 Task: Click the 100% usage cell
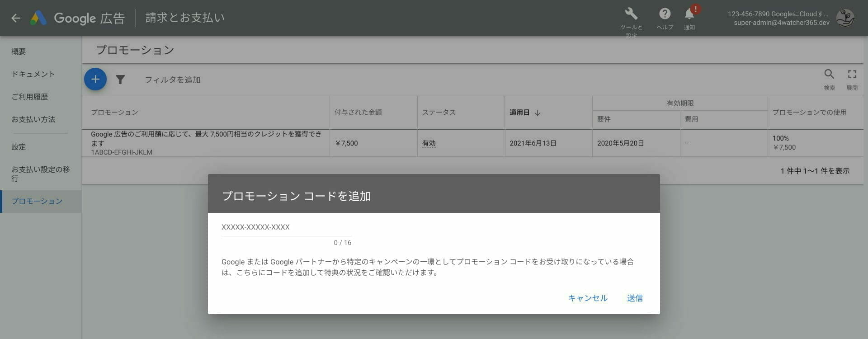pos(781,138)
